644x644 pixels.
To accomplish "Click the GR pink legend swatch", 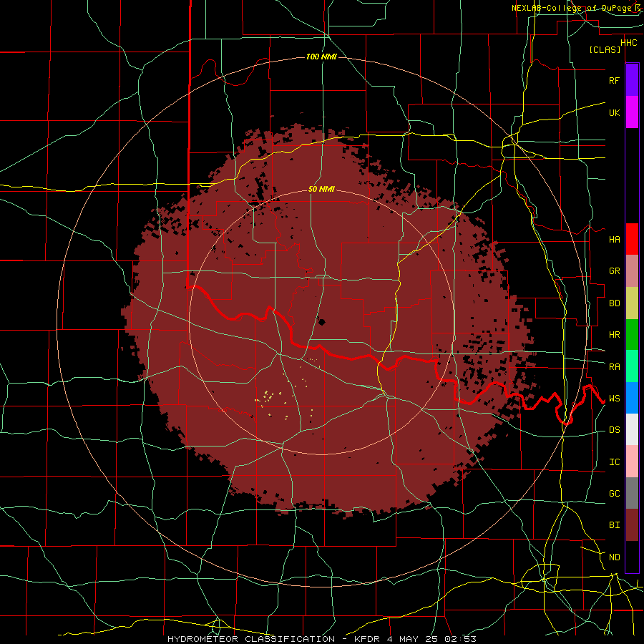I will point(632,270).
